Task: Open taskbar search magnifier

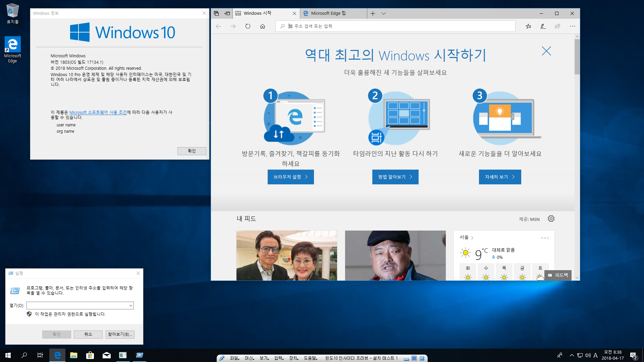Action: point(24,355)
